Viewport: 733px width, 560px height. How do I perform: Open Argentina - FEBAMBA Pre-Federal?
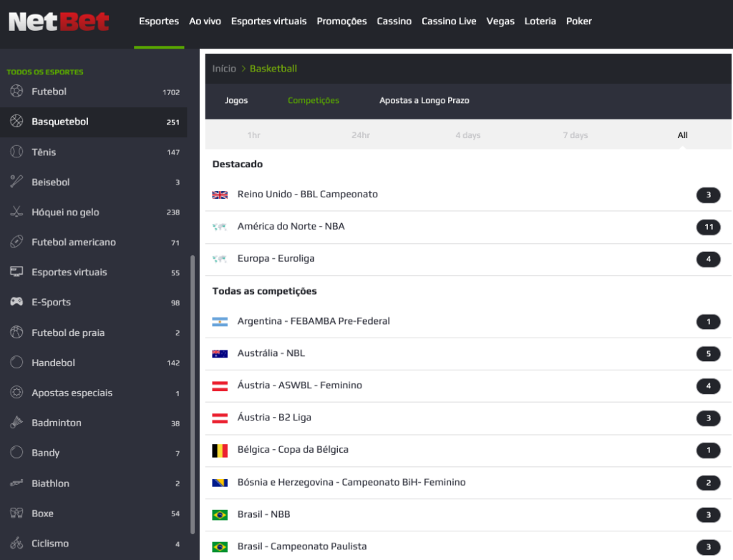(468, 322)
